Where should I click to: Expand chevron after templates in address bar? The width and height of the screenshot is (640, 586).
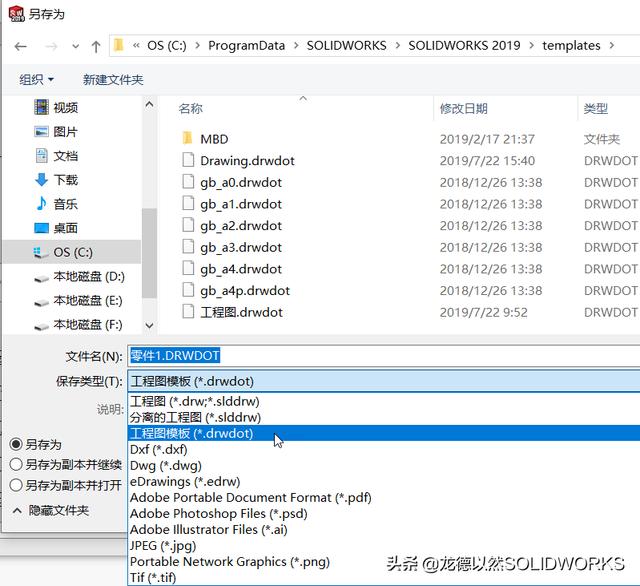click(x=611, y=45)
